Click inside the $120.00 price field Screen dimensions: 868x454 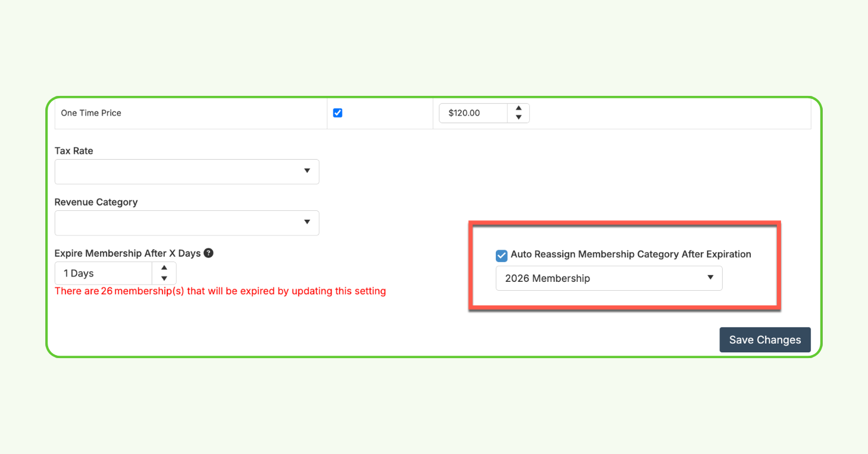tap(473, 113)
